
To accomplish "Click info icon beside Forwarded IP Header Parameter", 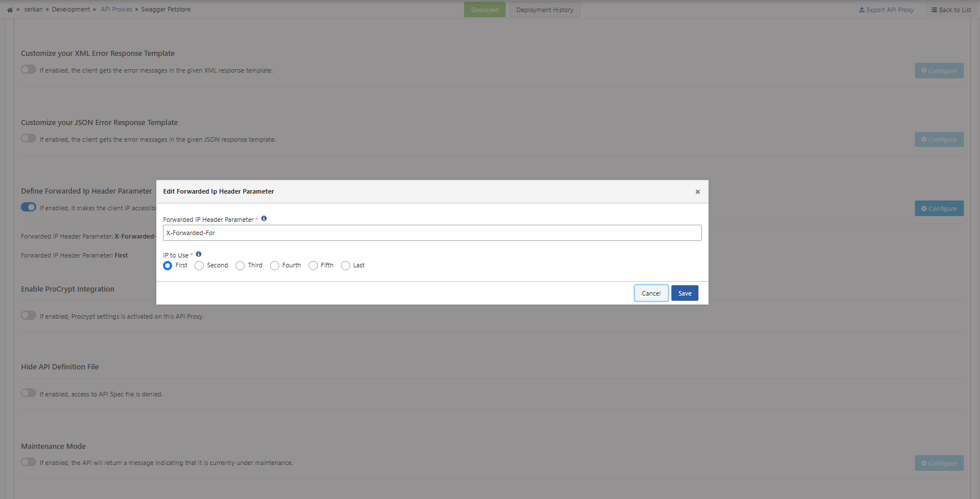I will tap(264, 218).
